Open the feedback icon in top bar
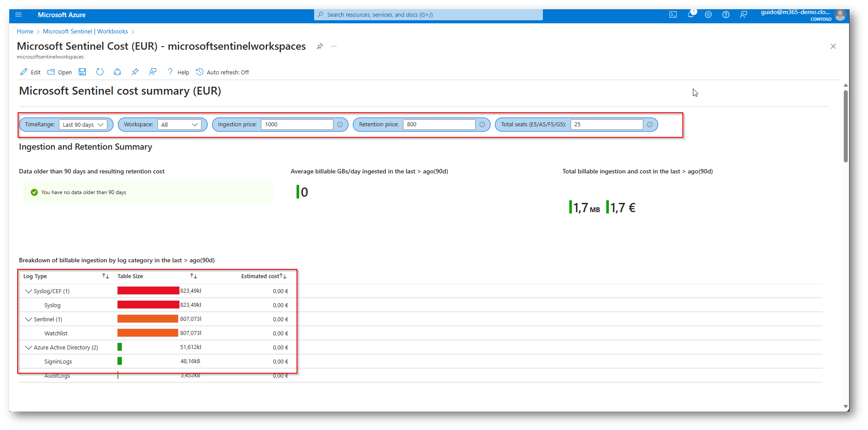 (743, 15)
